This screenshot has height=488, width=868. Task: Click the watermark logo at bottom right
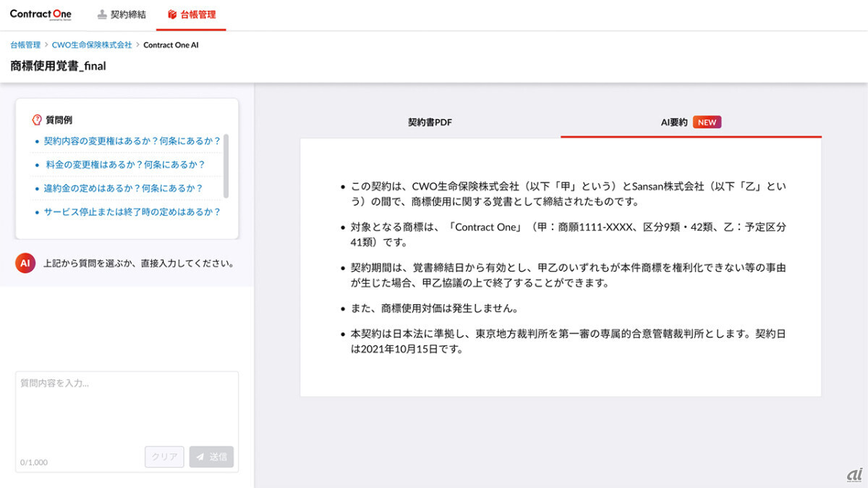854,474
